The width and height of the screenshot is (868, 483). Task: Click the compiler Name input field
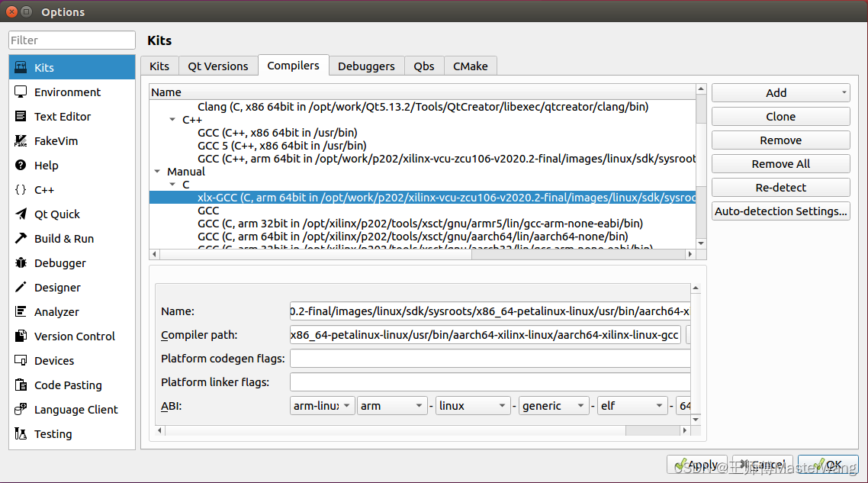490,311
